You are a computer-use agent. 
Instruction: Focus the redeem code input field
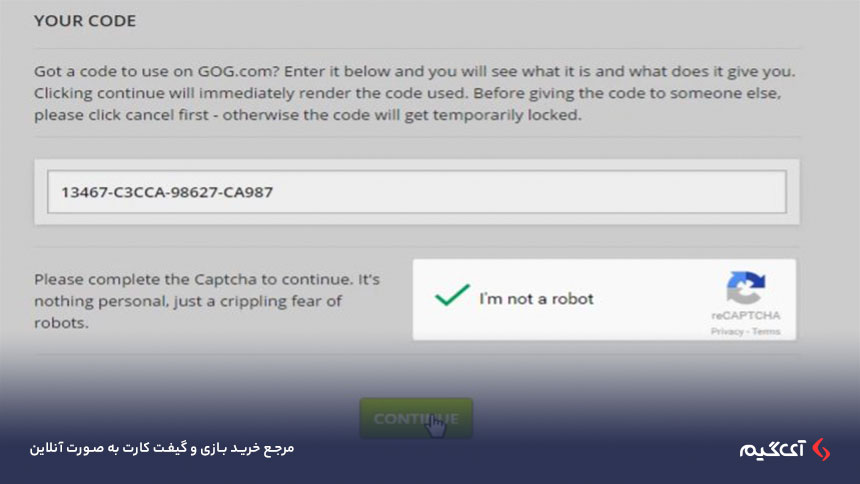[x=417, y=192]
